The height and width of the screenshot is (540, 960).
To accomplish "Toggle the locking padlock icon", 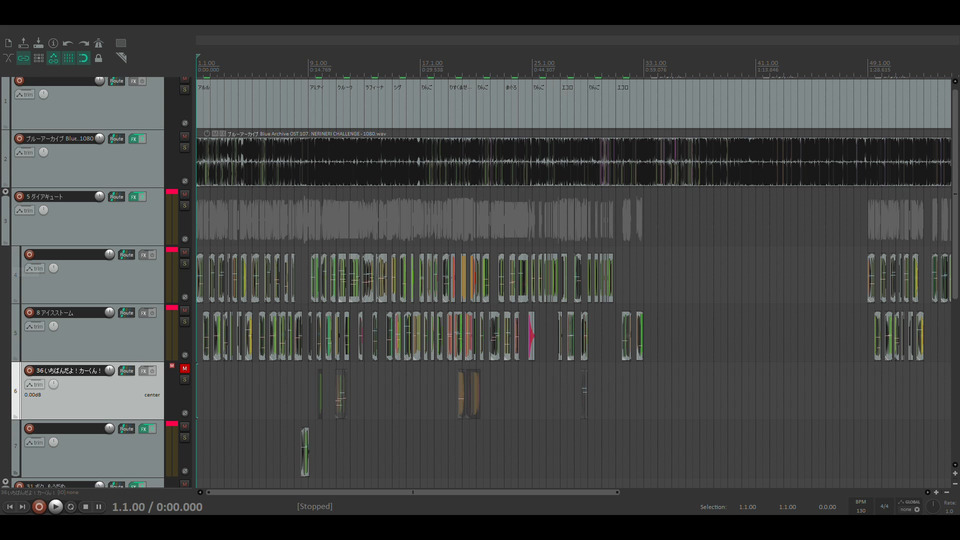I will (99, 58).
